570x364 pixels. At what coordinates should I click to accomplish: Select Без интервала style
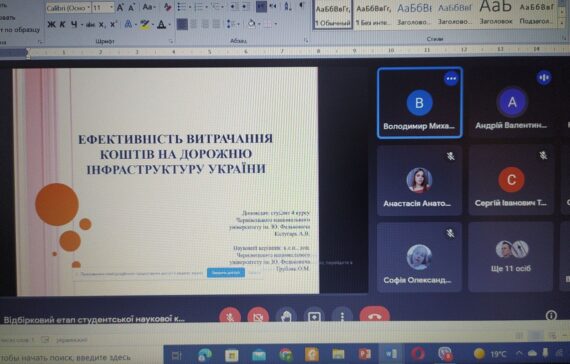374,14
